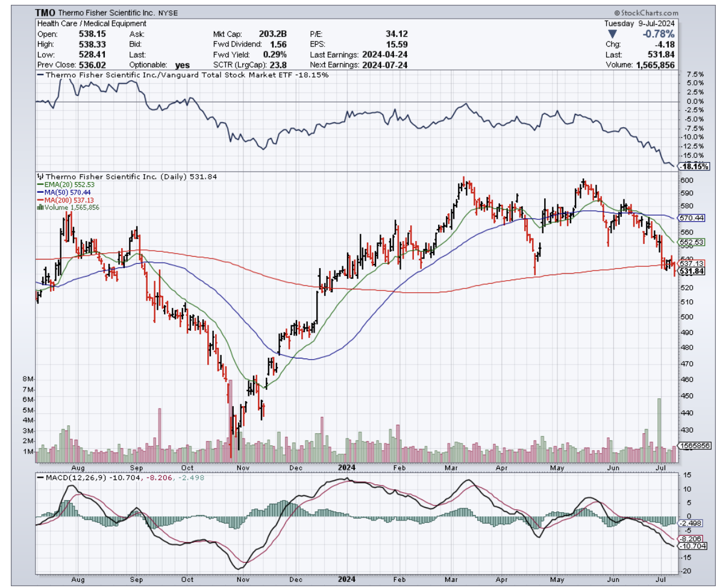This screenshot has height=588, width=717.
Task: Click the MACD -10.704 value tag on axis
Action: click(690, 546)
